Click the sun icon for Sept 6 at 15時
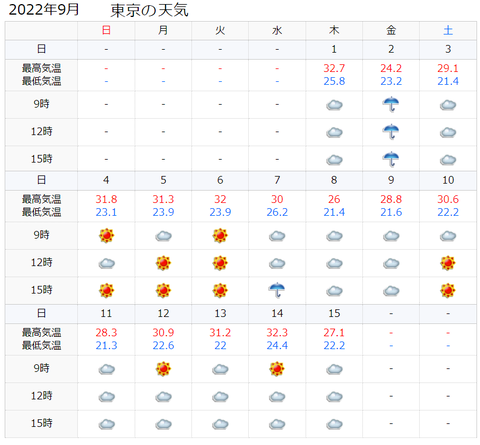480x445 pixels. tap(220, 290)
